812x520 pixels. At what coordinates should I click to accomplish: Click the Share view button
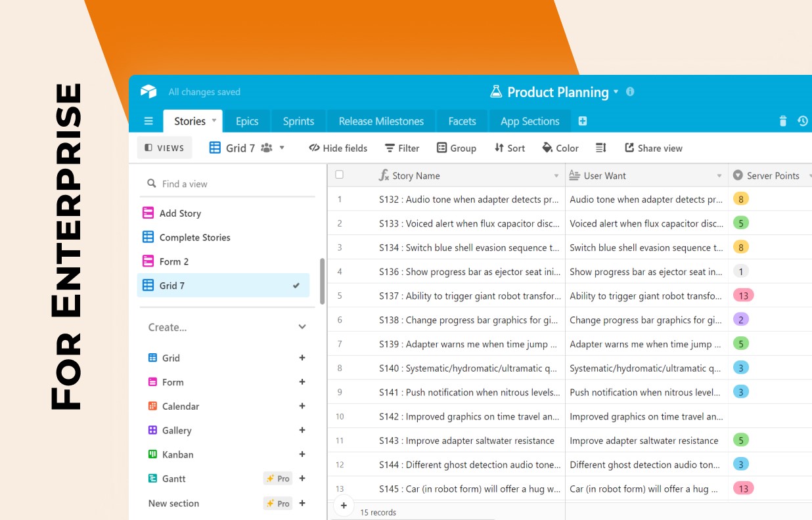(x=653, y=148)
